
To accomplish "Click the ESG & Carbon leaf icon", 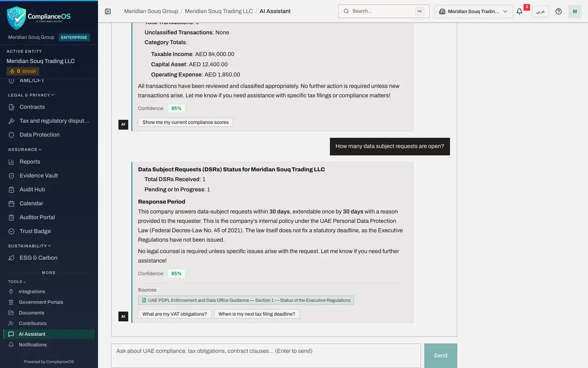I will (x=11, y=258).
